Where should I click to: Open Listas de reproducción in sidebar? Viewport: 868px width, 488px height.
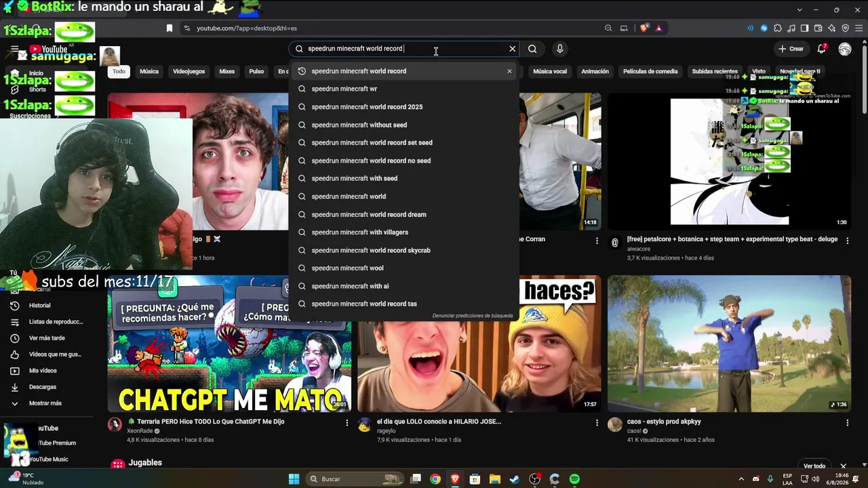47,322
